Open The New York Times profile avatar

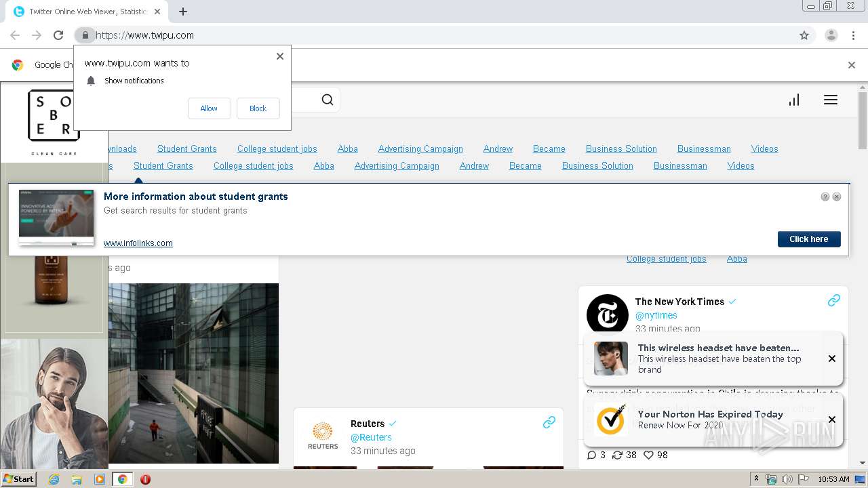click(608, 314)
